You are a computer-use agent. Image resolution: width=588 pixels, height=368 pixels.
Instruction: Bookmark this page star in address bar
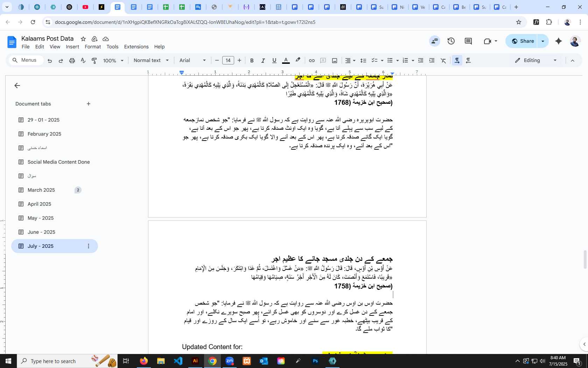pyautogui.click(x=519, y=22)
